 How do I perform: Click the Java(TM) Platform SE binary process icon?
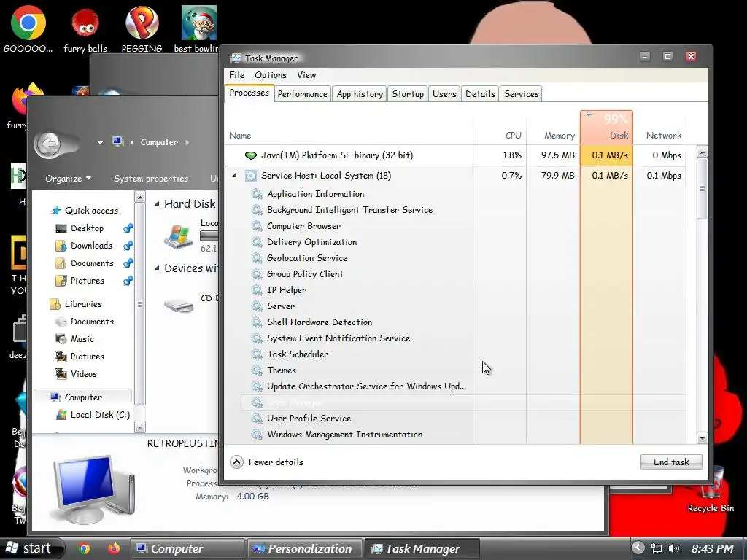pyautogui.click(x=251, y=155)
